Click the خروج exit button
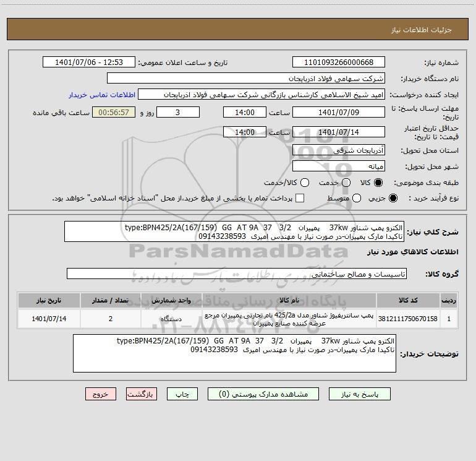This screenshot has width=476, height=461. (101, 394)
